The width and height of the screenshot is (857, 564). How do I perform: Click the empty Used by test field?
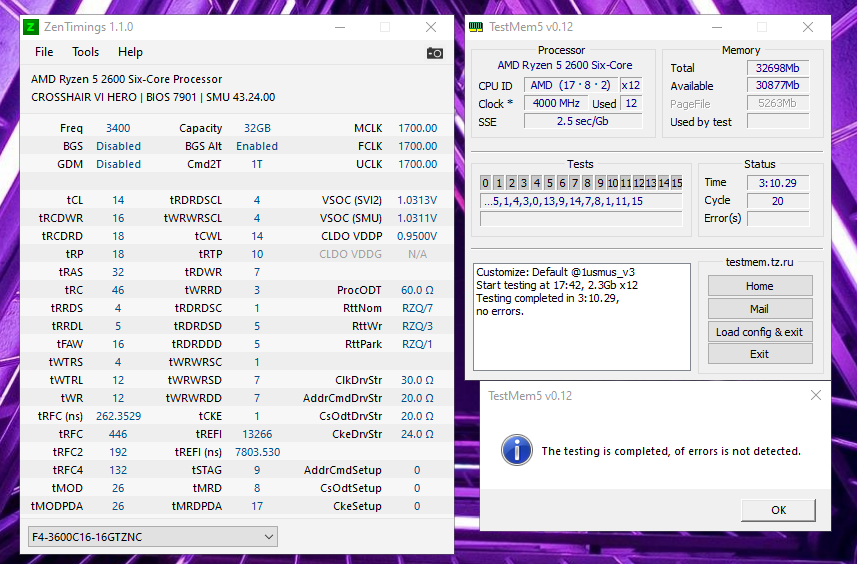[777, 121]
